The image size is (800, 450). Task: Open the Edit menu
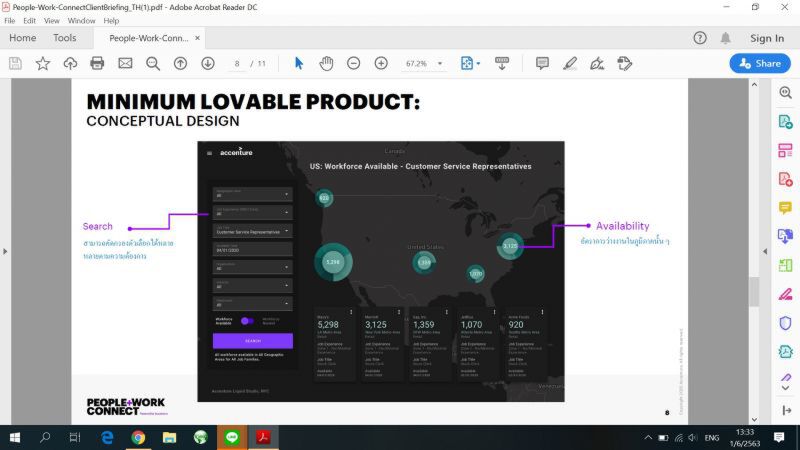coord(30,21)
